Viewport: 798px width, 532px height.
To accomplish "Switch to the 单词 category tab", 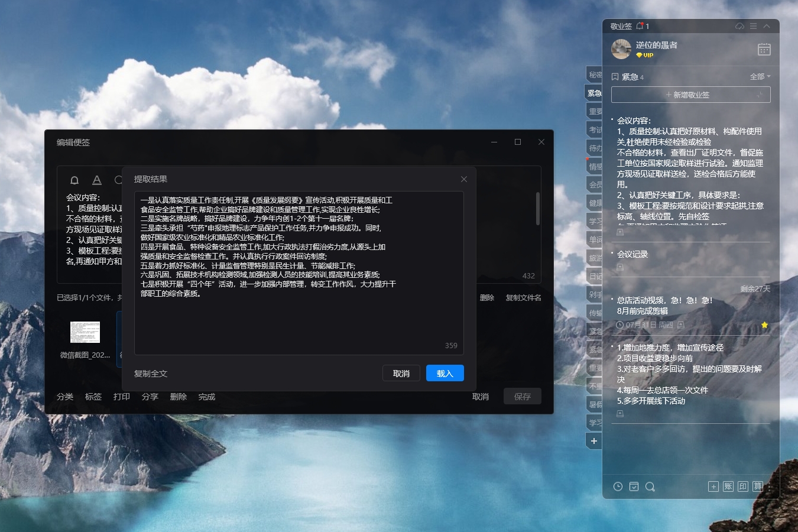I will click(x=595, y=239).
